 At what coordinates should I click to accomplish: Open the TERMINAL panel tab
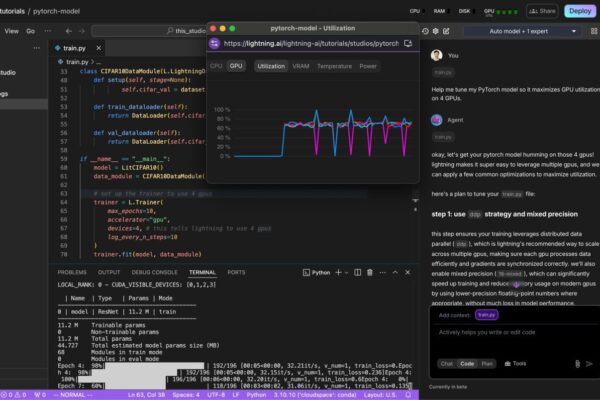pyautogui.click(x=202, y=273)
